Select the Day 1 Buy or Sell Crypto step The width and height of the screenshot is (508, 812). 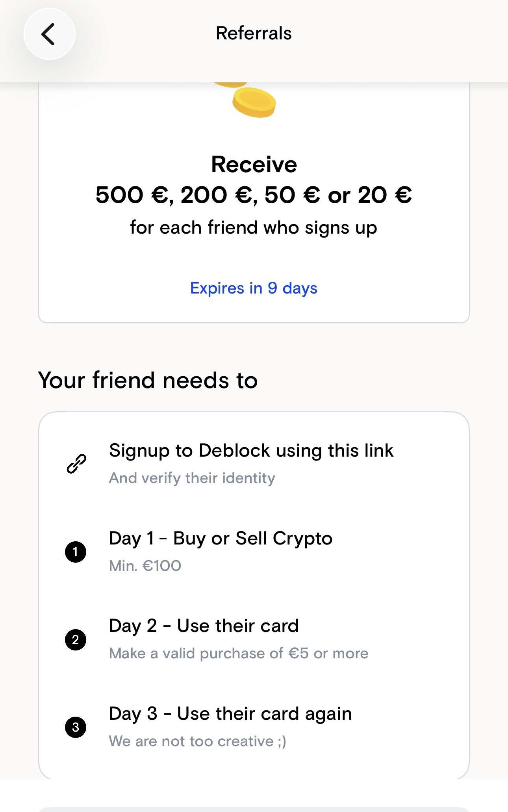(x=221, y=539)
